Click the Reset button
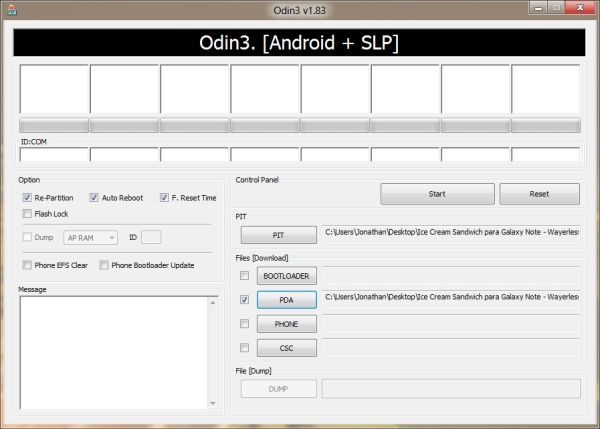 click(539, 194)
